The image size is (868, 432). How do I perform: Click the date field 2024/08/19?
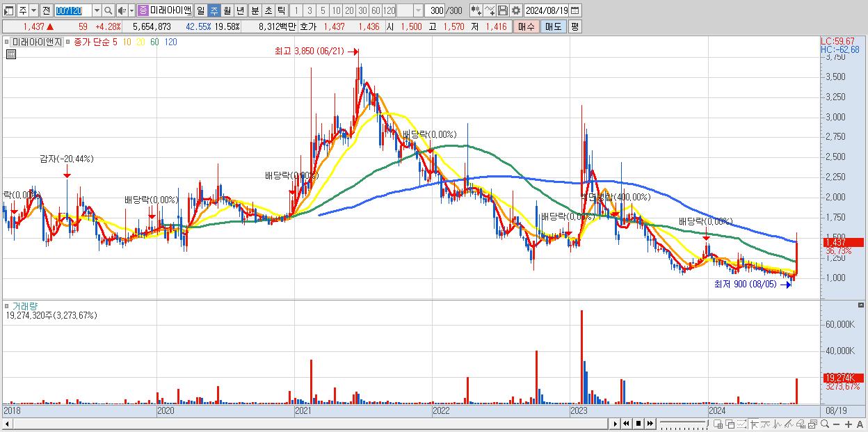click(547, 10)
